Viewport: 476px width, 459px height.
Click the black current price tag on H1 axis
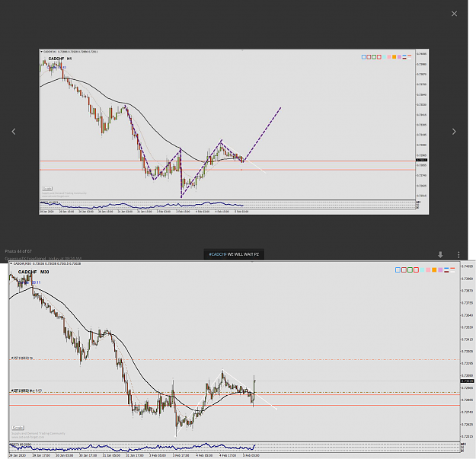click(x=421, y=160)
